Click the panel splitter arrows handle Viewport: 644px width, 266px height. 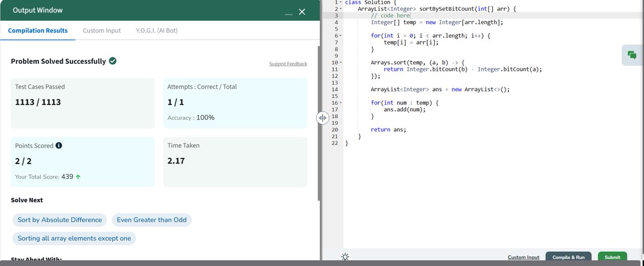(323, 118)
